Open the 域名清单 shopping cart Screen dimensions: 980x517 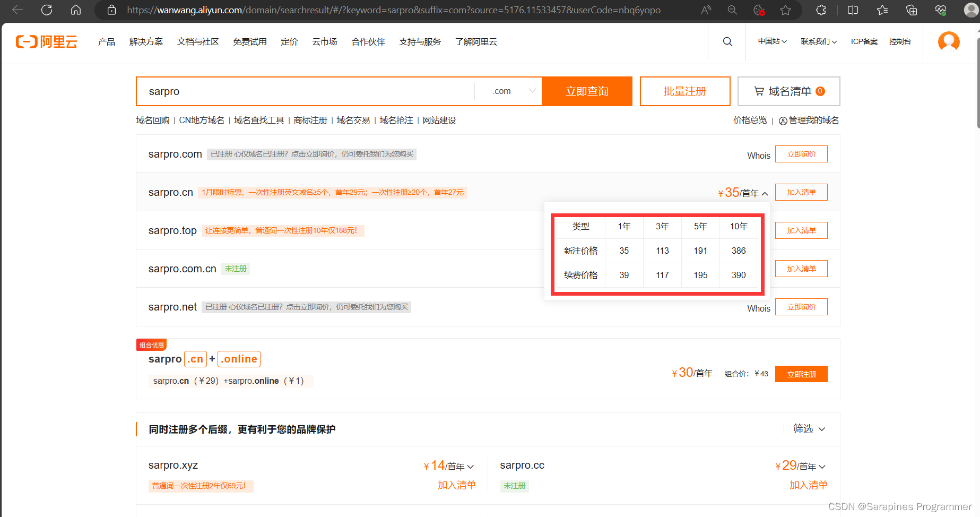pos(788,91)
